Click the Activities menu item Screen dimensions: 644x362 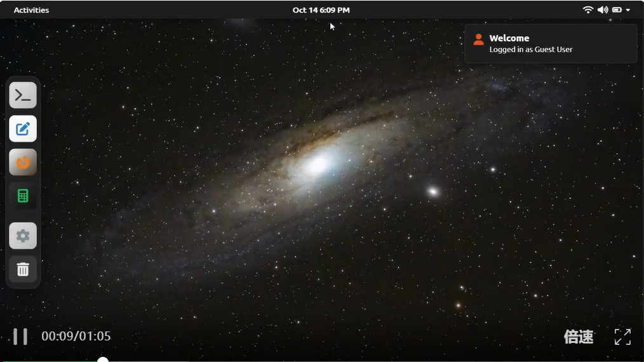(x=31, y=10)
